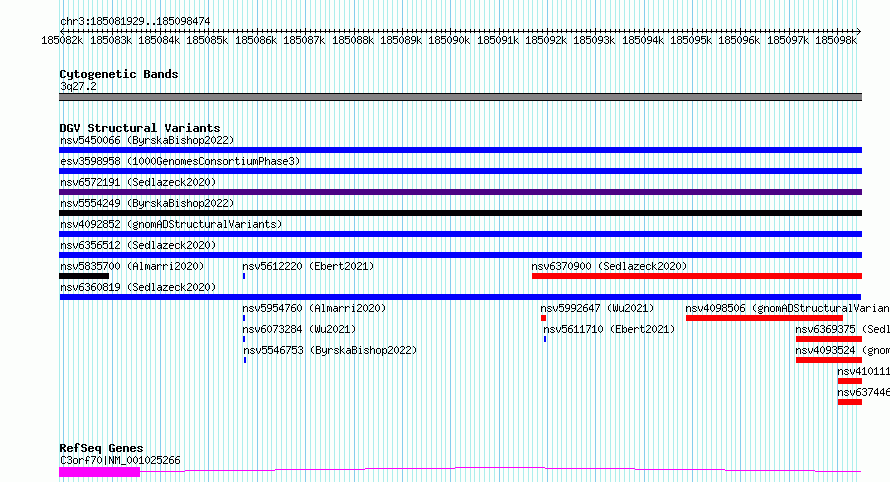Click the gray 3q27.2 cytoband bar
This screenshot has width=890, height=482.
(460, 97)
